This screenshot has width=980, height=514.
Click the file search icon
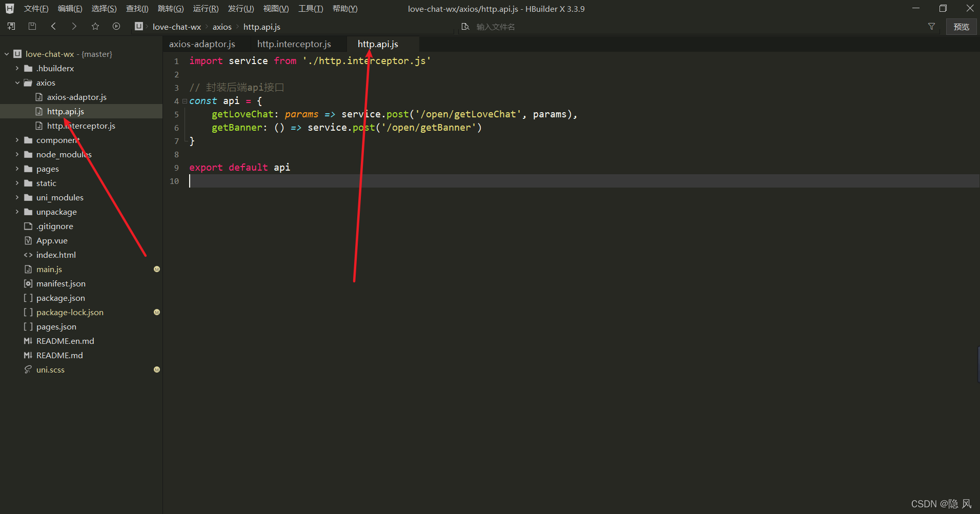465,27
